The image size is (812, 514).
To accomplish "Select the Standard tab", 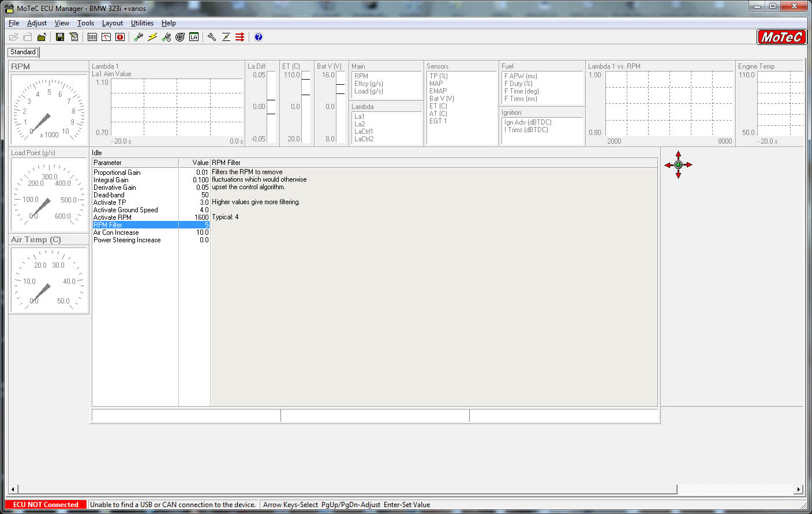I will [23, 52].
